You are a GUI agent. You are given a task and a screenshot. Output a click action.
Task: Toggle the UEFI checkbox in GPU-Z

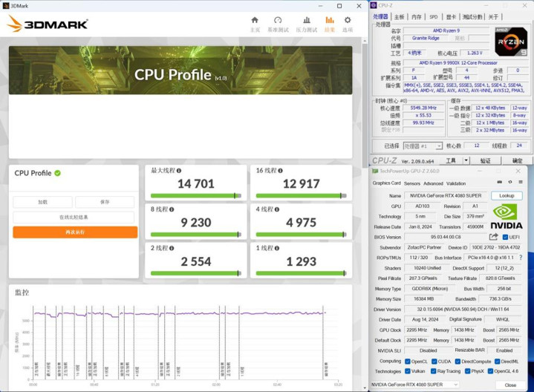pyautogui.click(x=505, y=238)
